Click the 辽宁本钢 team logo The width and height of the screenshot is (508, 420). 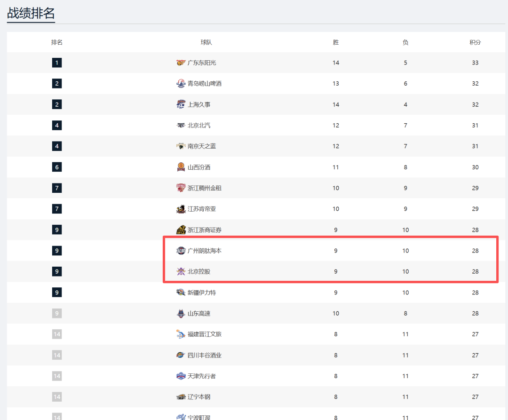click(x=181, y=396)
